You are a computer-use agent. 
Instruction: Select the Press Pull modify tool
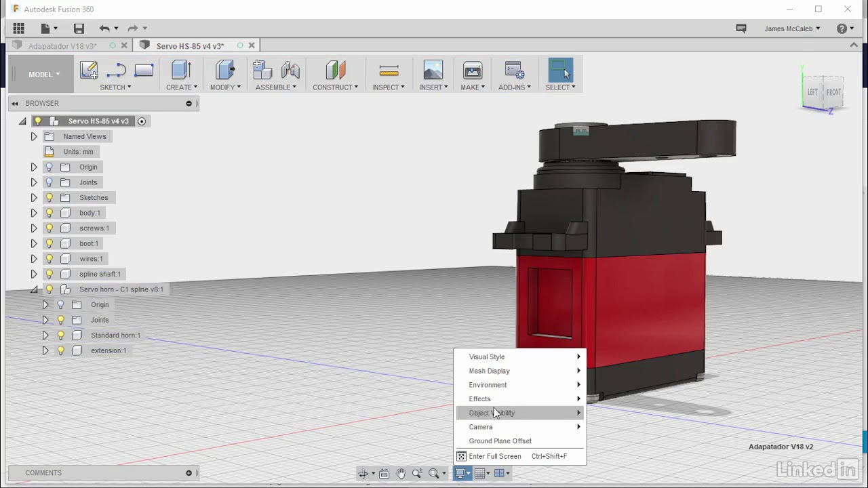(225, 70)
